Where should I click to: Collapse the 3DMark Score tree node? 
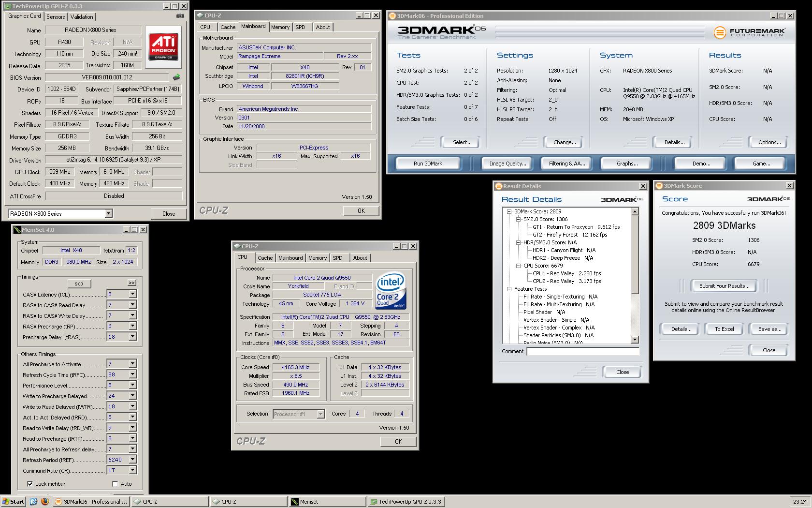509,211
